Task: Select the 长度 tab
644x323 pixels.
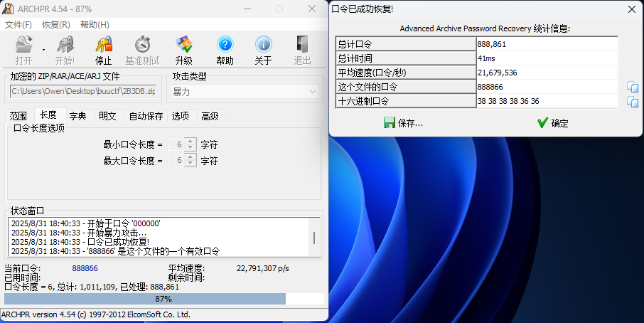Action: click(x=48, y=115)
